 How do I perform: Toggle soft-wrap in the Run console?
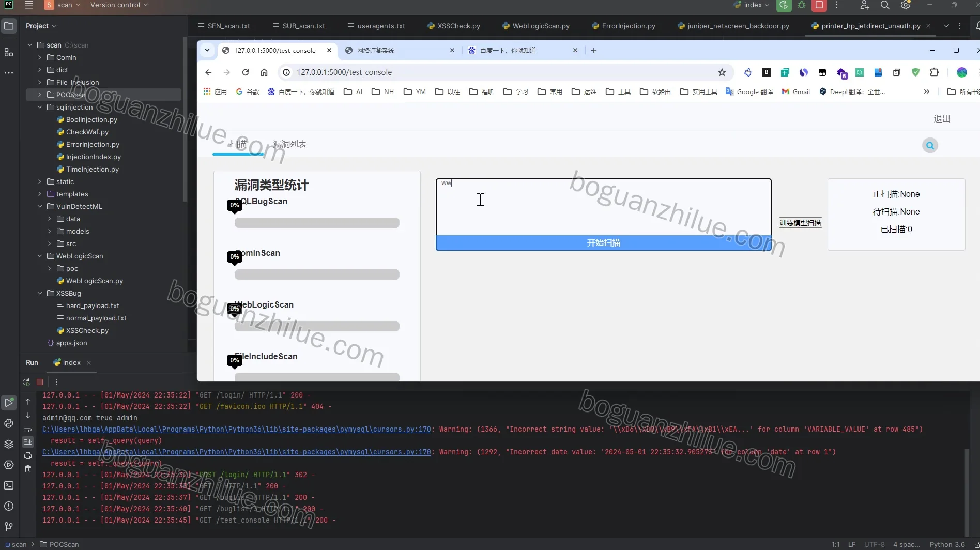coord(28,429)
